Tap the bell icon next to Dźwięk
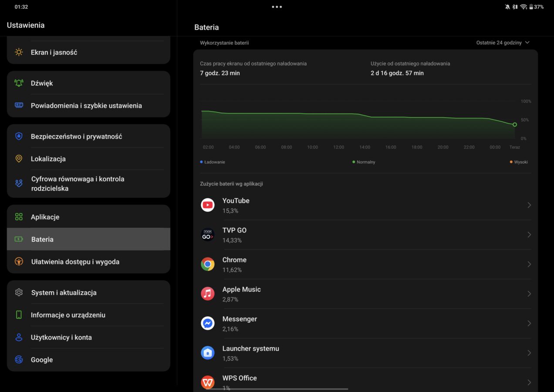The height and width of the screenshot is (392, 554). tap(19, 83)
